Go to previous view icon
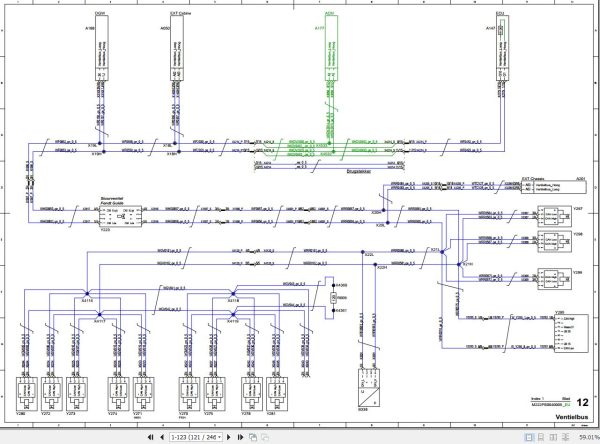600x444 pixels. pyautogui.click(x=253, y=437)
